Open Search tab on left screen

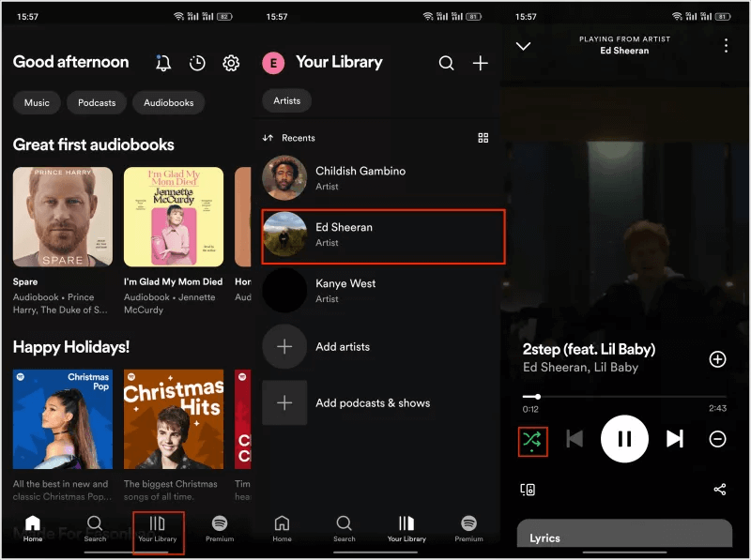click(x=95, y=528)
